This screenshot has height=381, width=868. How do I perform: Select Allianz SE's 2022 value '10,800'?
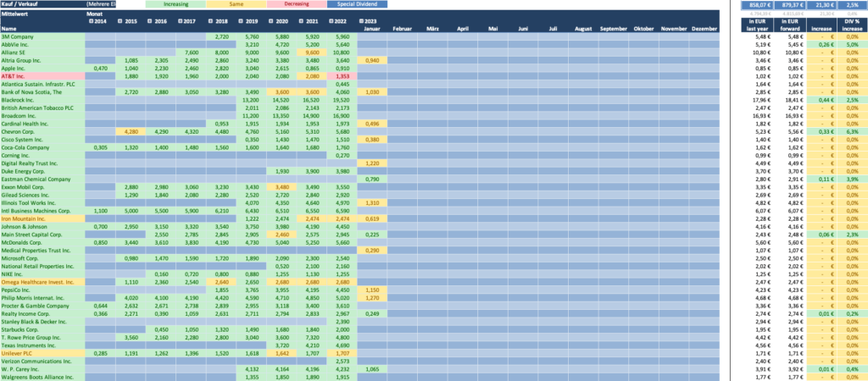pyautogui.click(x=342, y=52)
